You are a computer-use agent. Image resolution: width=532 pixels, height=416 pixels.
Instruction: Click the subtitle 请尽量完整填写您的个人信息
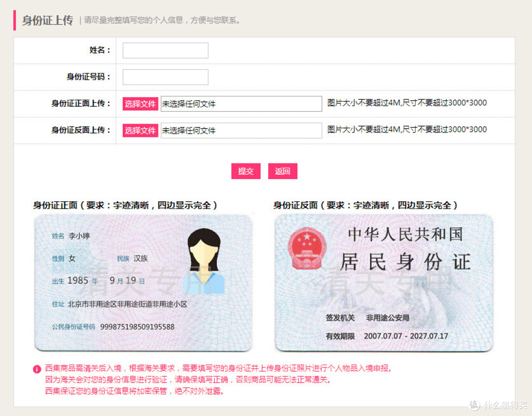pyautogui.click(x=162, y=20)
